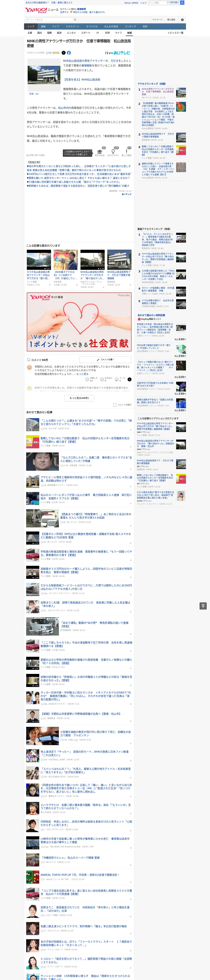210x980 pixels.
Task: Dismiss the 【児童ポルノ所持】30代公立小教諭 recommendation
Action: click(130, 543)
